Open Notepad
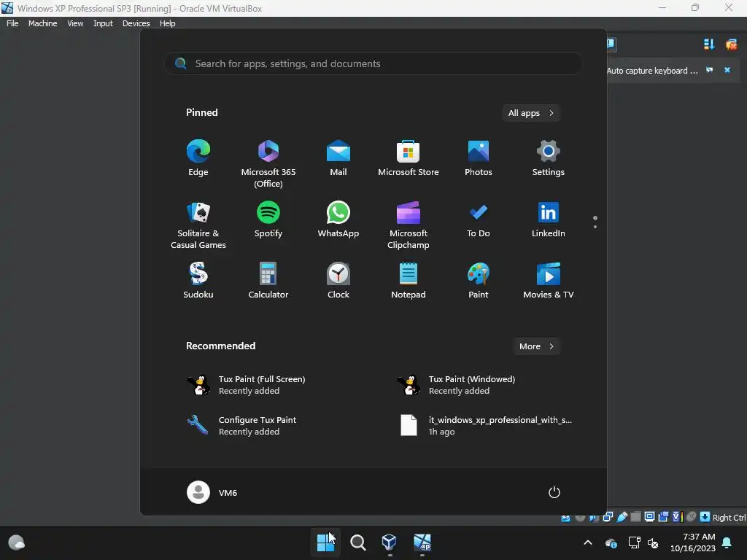747x560 pixels. pos(409,281)
